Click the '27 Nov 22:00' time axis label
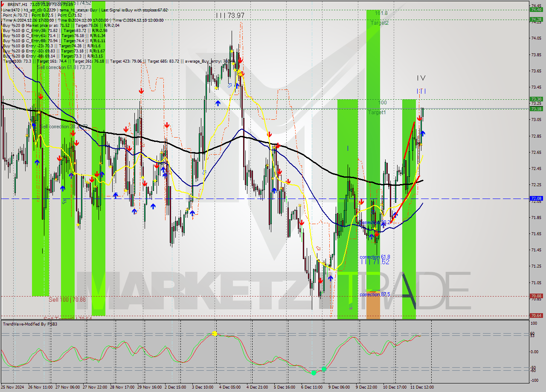 [95, 387]
